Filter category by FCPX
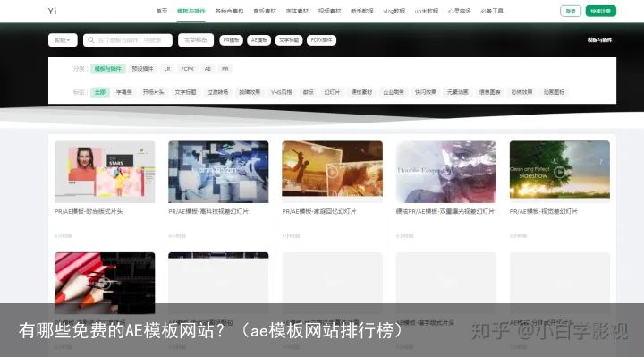644x357 pixels. click(187, 69)
